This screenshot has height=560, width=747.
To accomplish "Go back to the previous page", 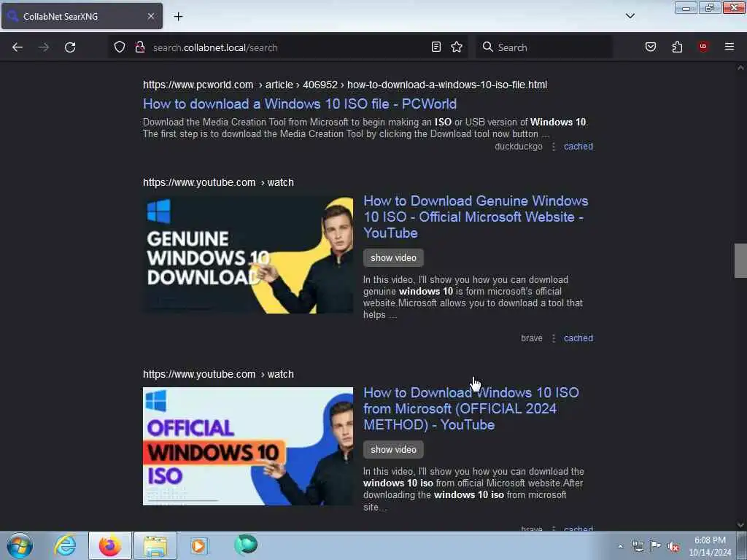I will point(18,47).
